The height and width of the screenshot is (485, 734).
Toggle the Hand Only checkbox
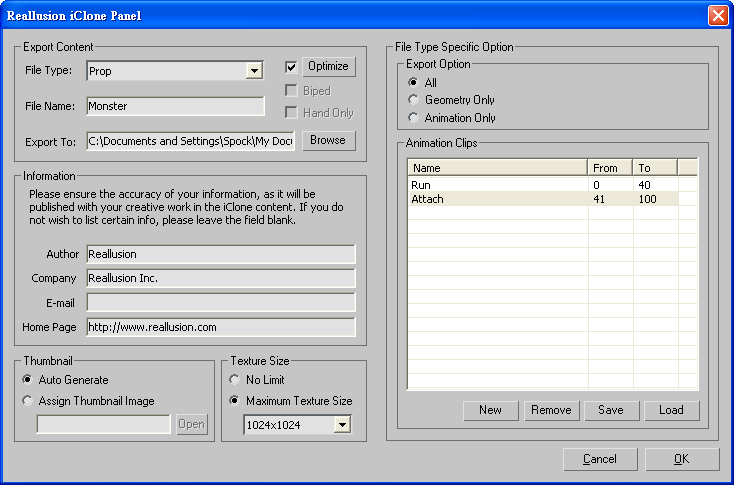[x=291, y=112]
